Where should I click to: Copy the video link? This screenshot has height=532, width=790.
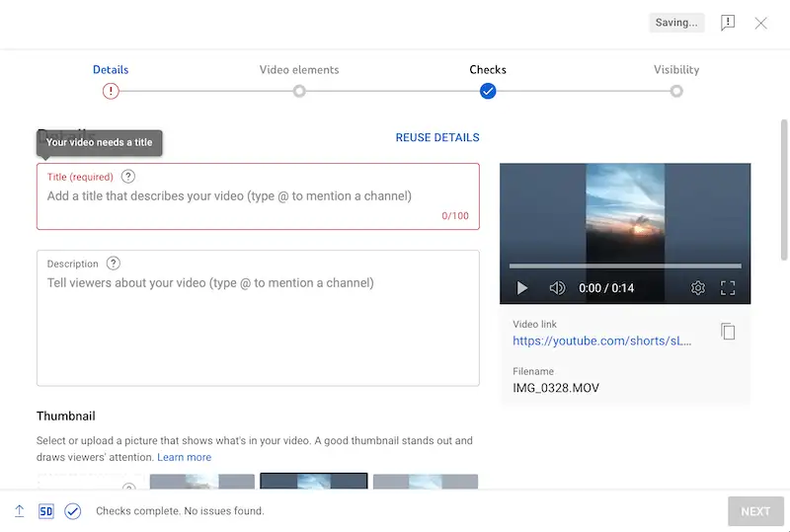coord(728,332)
